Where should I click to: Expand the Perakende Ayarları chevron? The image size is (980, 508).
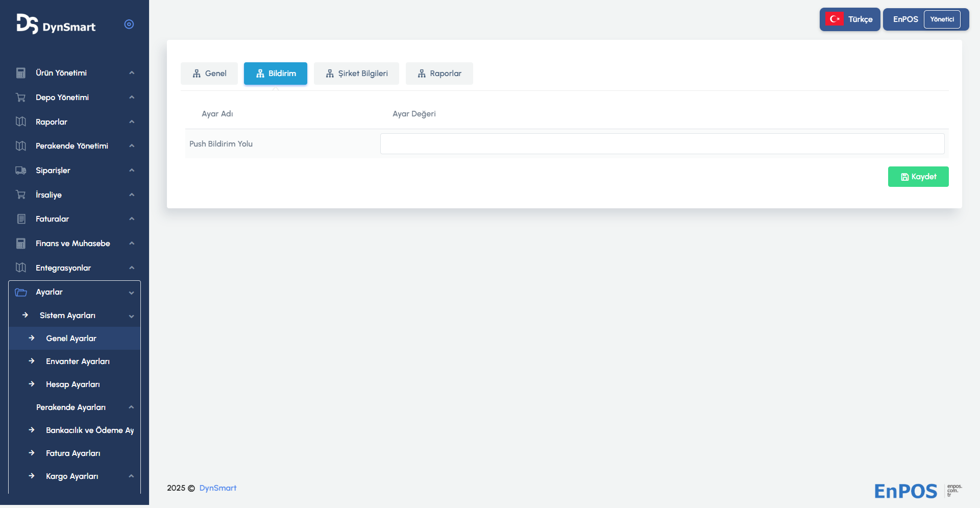point(131,407)
